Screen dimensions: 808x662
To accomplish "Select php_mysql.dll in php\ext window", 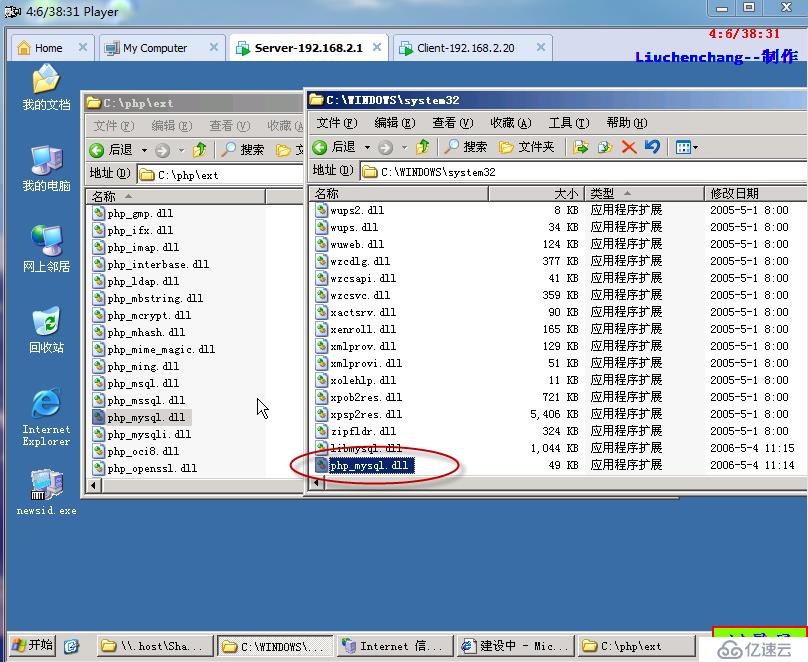I will point(142,417).
